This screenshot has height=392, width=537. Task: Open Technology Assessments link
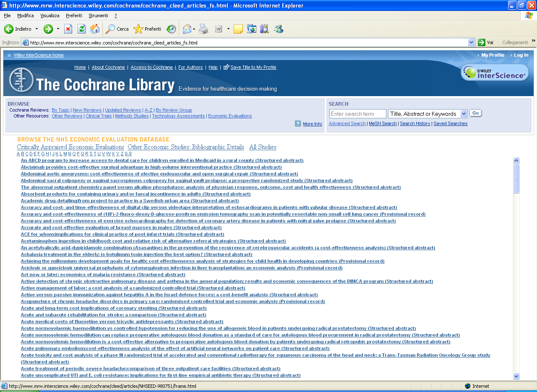(178, 116)
